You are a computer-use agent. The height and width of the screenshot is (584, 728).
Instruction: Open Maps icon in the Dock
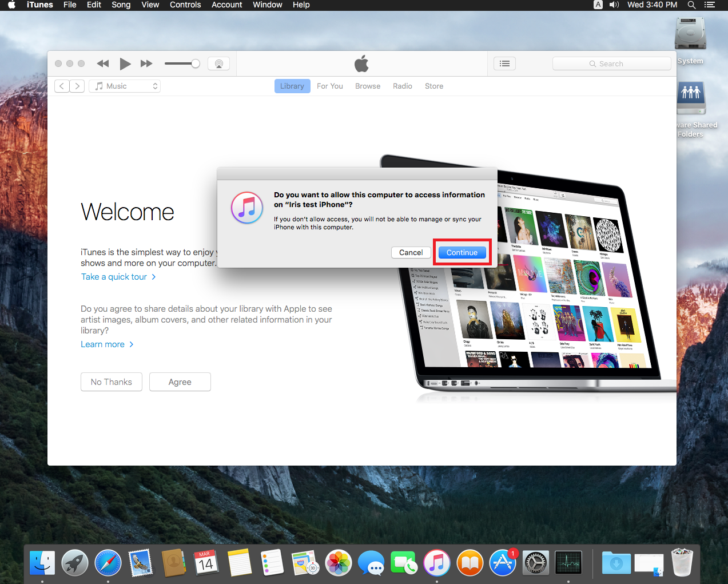305,563
